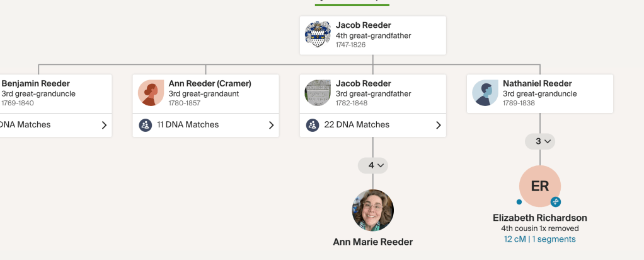The image size is (644, 260).
Task: Click Jacob Reeder's coat of arms icon
Action: tap(318, 34)
